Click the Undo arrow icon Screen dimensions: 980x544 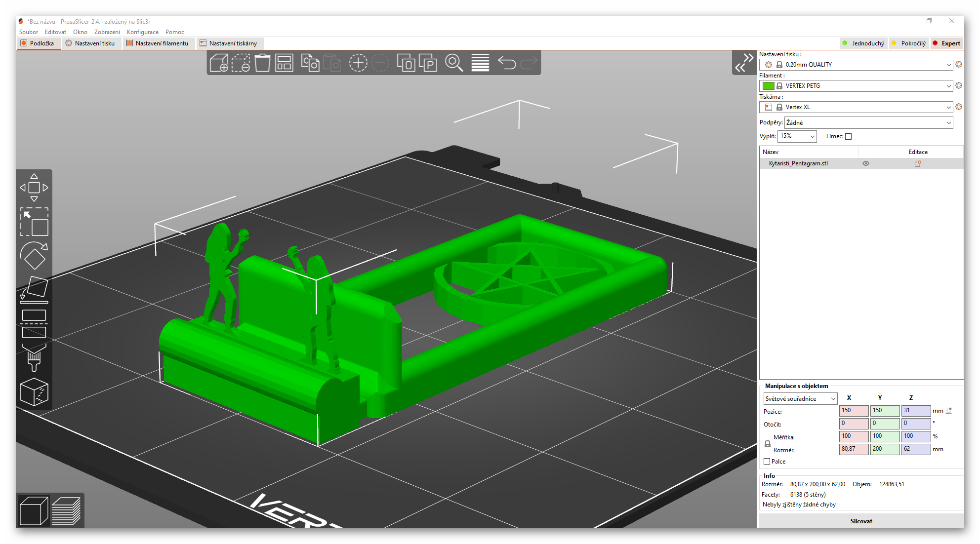point(507,63)
